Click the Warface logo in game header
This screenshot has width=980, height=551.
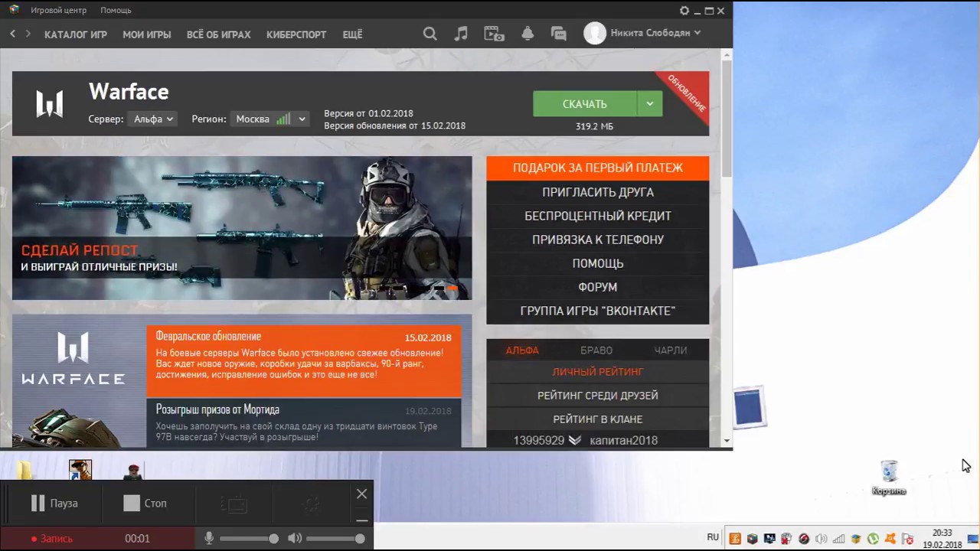click(x=50, y=104)
